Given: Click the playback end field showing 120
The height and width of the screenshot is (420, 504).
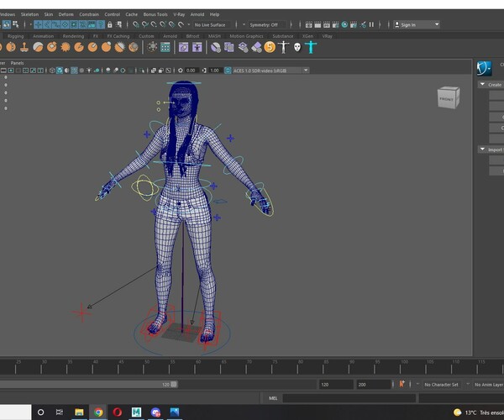Looking at the screenshot, I should [335, 385].
